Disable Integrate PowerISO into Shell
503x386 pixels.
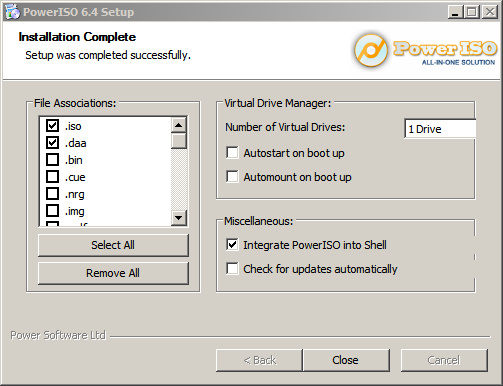tap(232, 245)
